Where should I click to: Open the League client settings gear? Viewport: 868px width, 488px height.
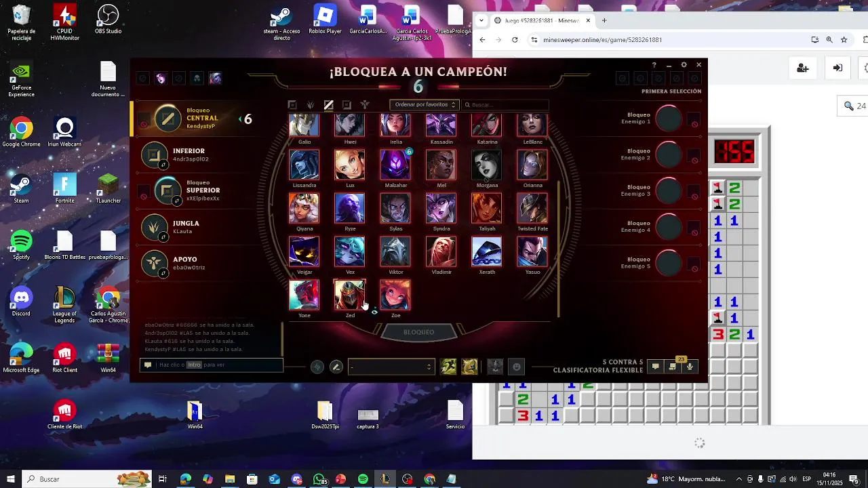(x=684, y=65)
